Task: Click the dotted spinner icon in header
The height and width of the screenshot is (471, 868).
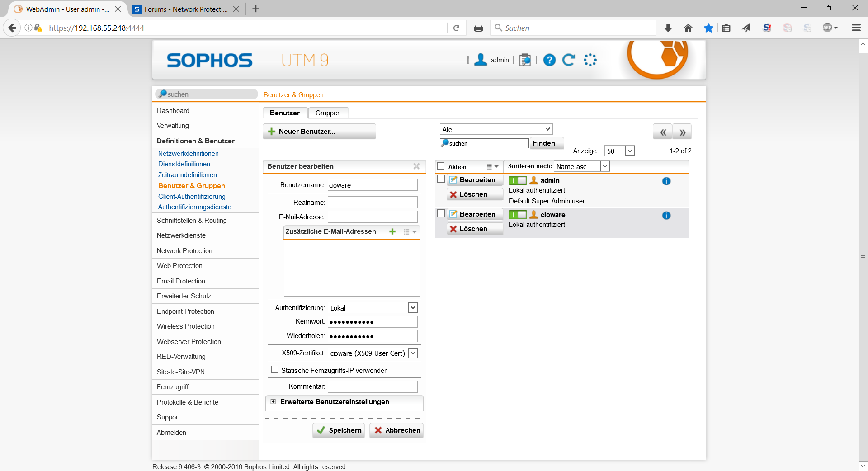Action: (x=590, y=60)
